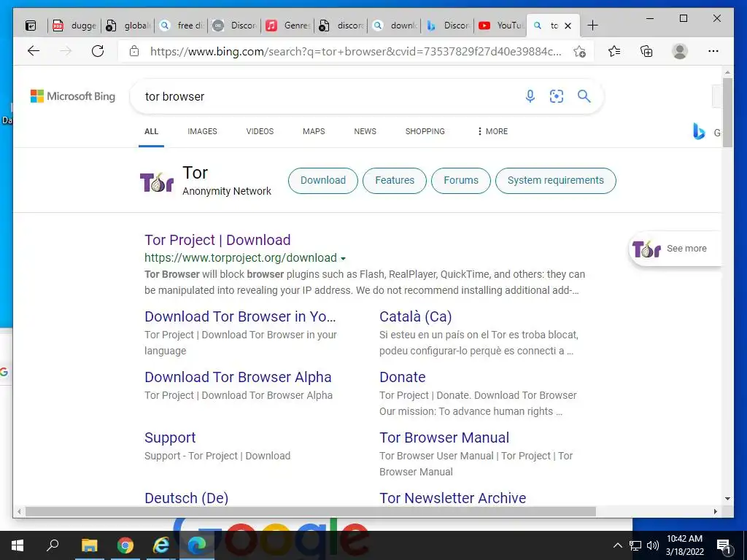Switch to the VIDEOS tab

[x=260, y=131]
